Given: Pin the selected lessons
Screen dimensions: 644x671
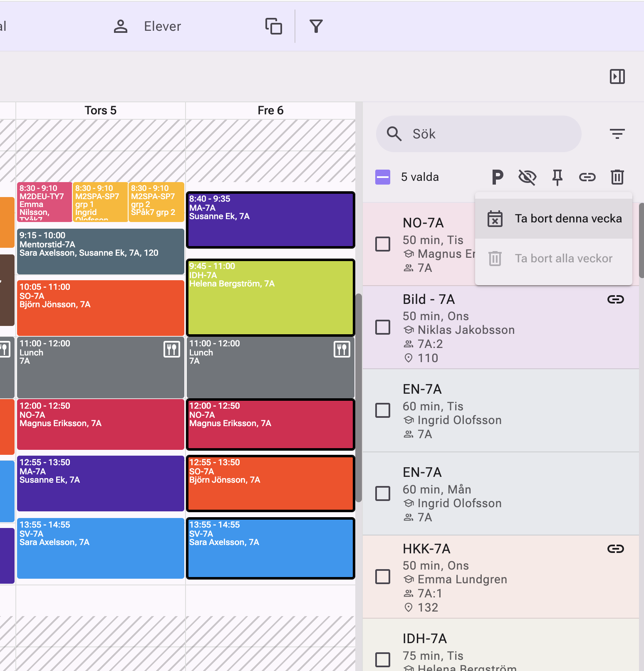Looking at the screenshot, I should [x=557, y=177].
